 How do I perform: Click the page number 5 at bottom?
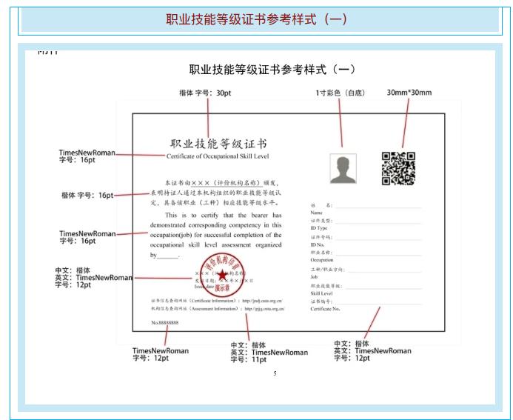(x=275, y=373)
